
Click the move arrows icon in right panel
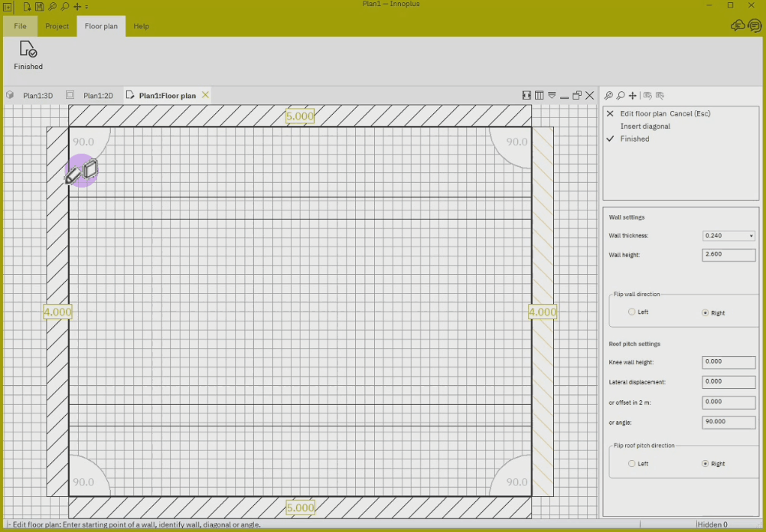pyautogui.click(x=632, y=96)
